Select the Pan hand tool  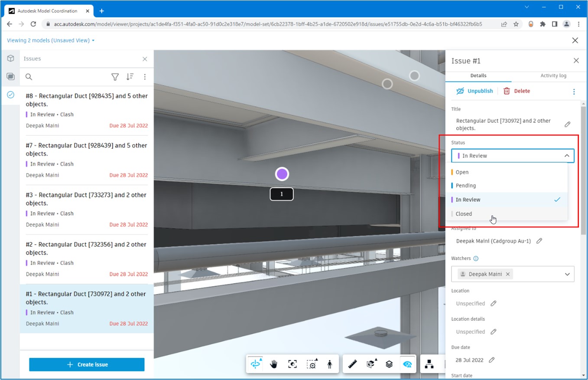[x=274, y=364]
